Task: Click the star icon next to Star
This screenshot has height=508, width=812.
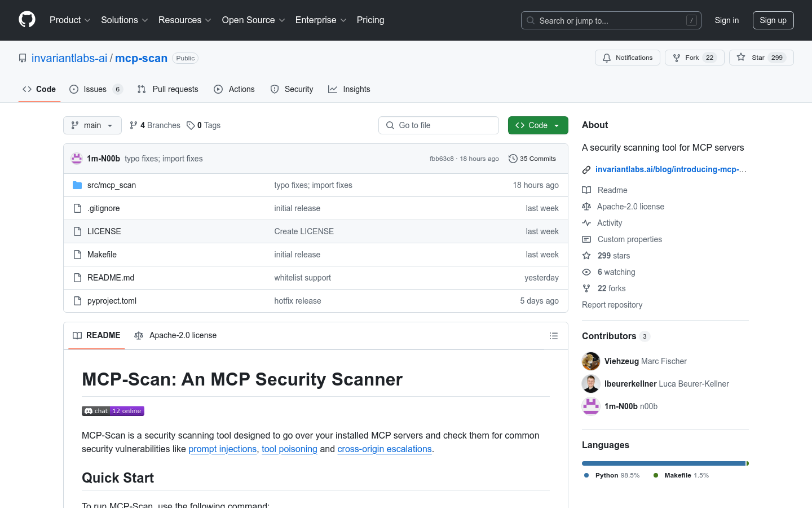Action: coord(741,58)
